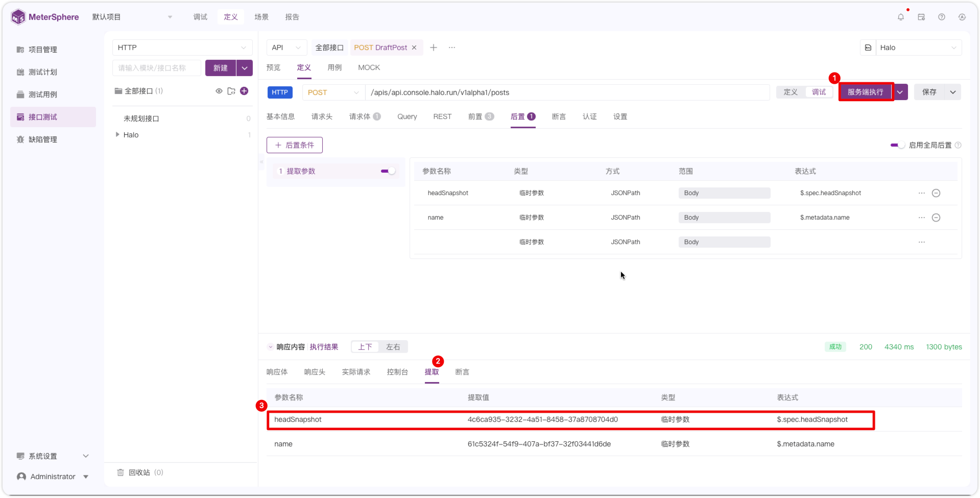Click the 服务端执行 button
Screen dimensions: 980x498
[x=866, y=92]
